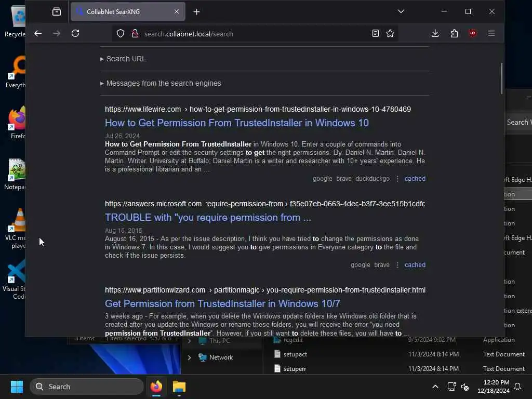Select the setuperr file in Explorer
The width and height of the screenshot is (532, 399).
click(x=295, y=369)
